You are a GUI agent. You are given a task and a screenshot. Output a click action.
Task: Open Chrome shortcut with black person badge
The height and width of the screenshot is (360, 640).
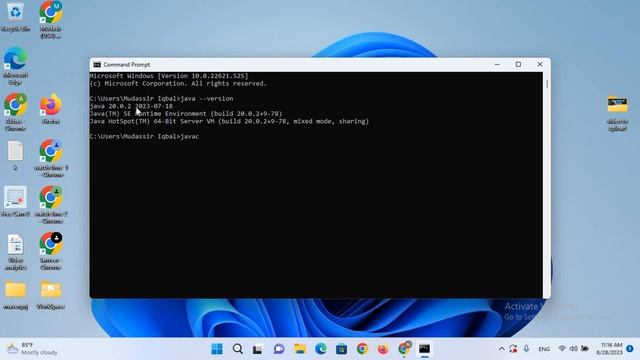point(51,250)
